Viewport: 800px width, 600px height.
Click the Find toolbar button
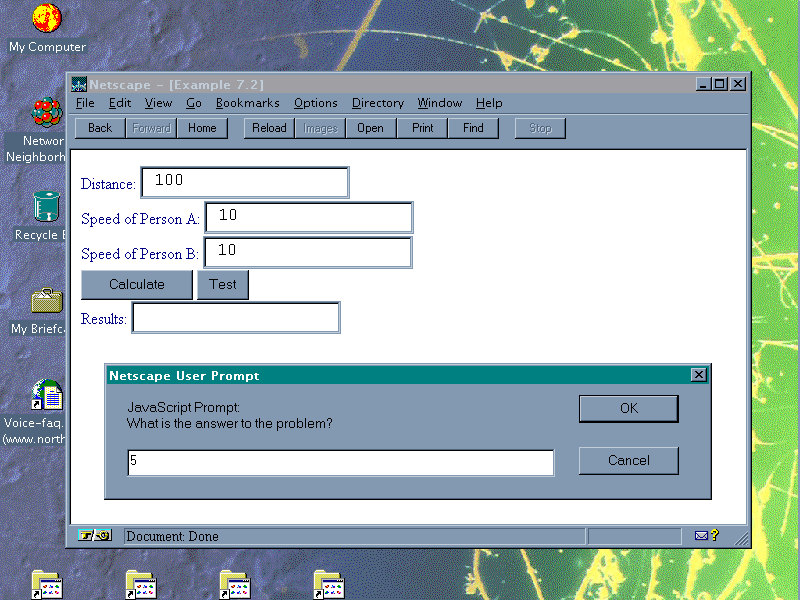point(473,128)
